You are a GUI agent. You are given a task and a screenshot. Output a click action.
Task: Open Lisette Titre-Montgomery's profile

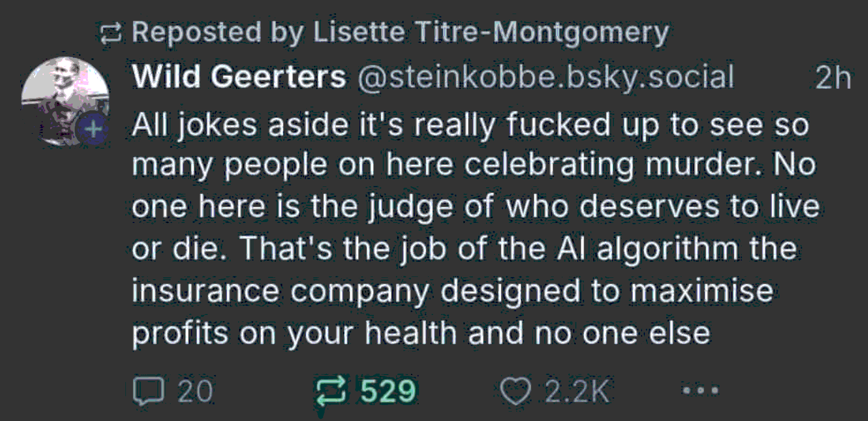(490, 32)
